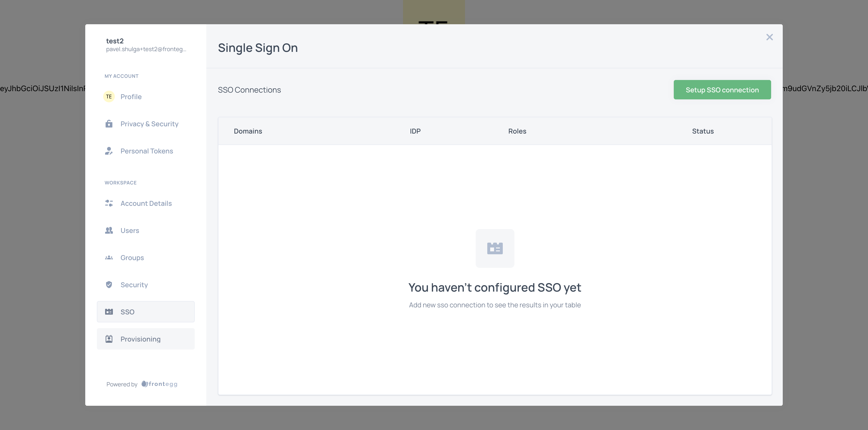This screenshot has width=868, height=430.
Task: Navigate to Users section
Action: (130, 231)
